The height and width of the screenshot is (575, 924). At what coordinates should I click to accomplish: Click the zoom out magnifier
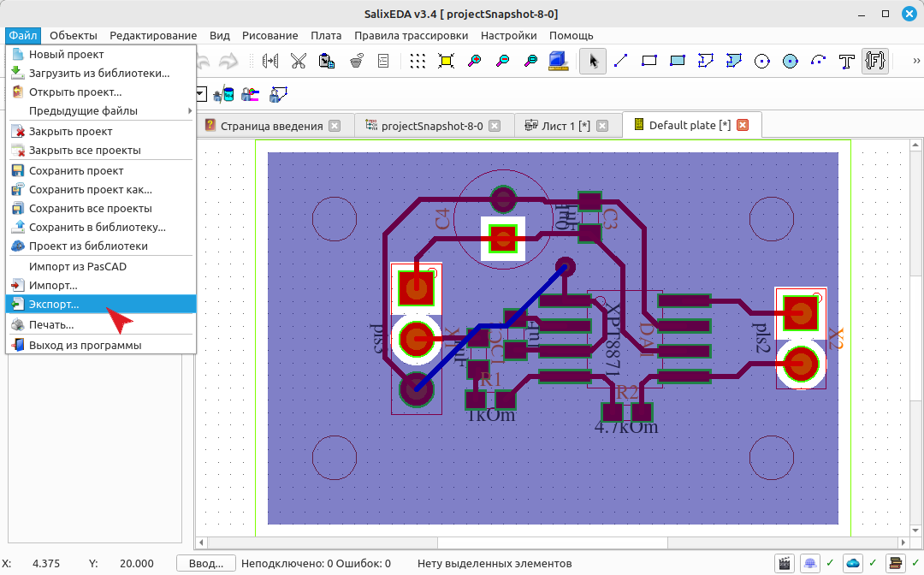pos(503,61)
